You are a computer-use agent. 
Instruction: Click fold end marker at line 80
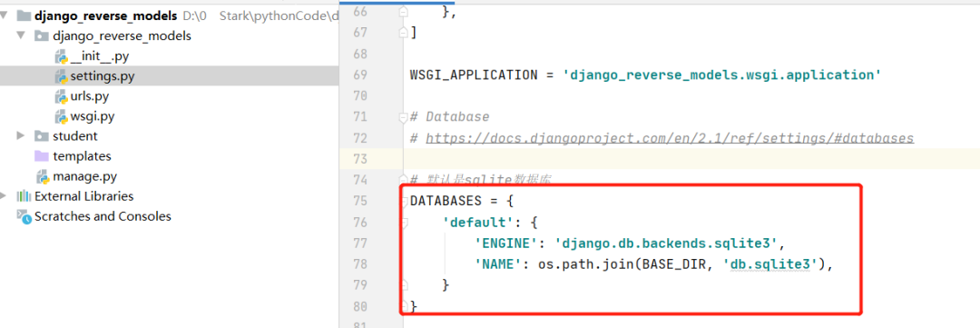tap(404, 305)
